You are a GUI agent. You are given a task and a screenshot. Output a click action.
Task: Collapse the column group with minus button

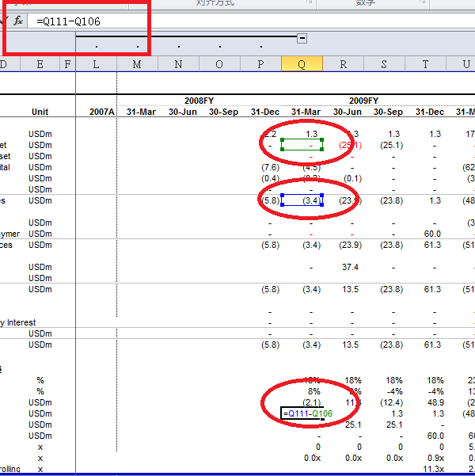(x=302, y=38)
